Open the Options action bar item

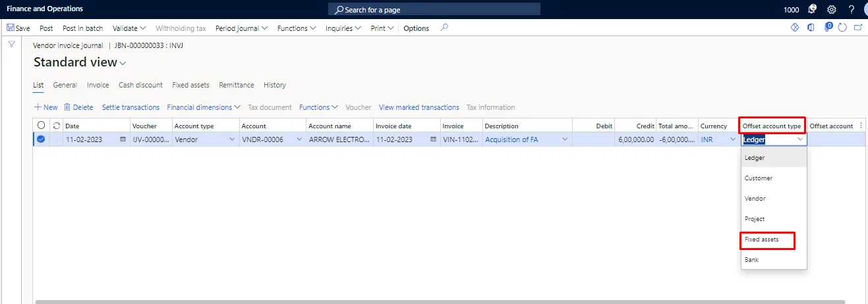417,28
